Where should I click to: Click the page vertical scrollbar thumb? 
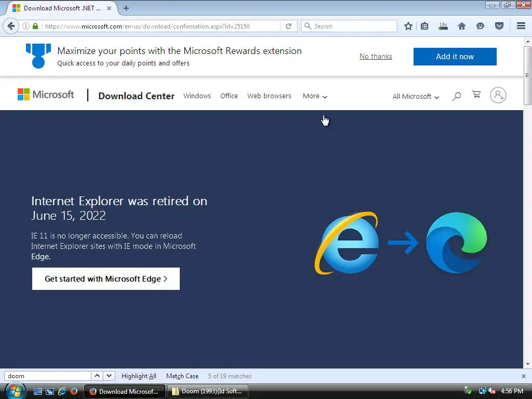click(527, 75)
